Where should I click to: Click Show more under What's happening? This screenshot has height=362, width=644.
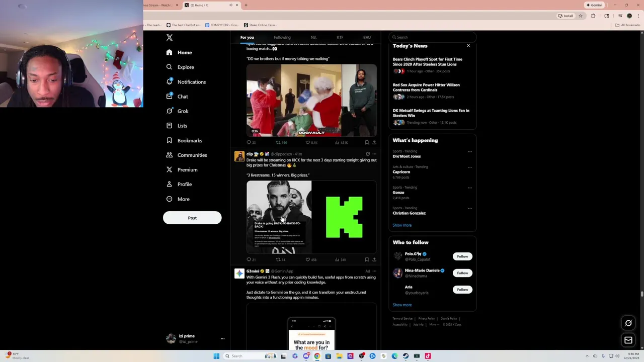[402, 225]
